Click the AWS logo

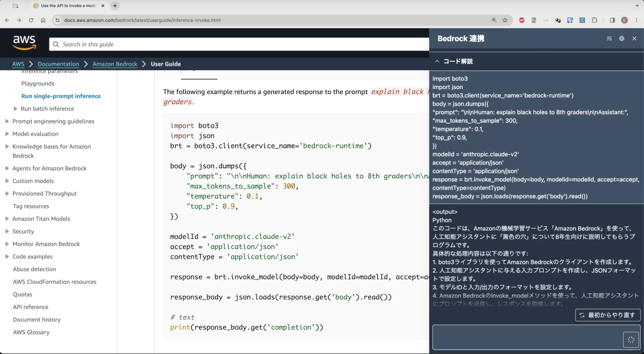(x=24, y=42)
